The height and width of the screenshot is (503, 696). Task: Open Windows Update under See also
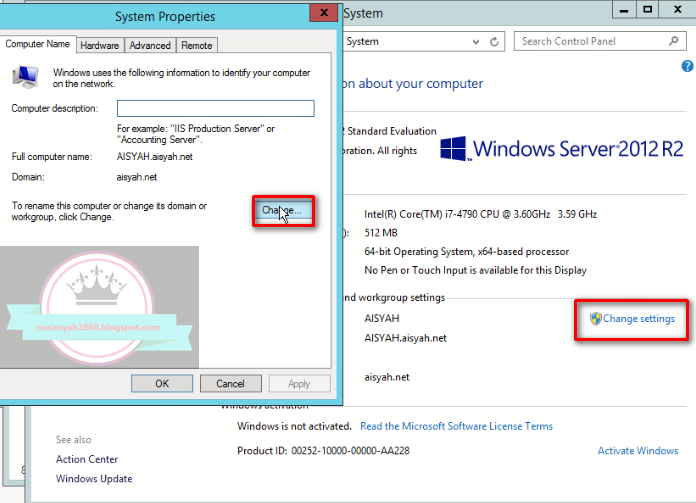94,479
